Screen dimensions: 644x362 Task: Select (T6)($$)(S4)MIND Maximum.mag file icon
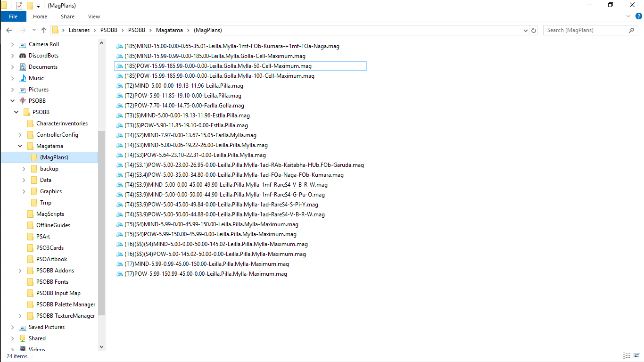click(x=119, y=244)
